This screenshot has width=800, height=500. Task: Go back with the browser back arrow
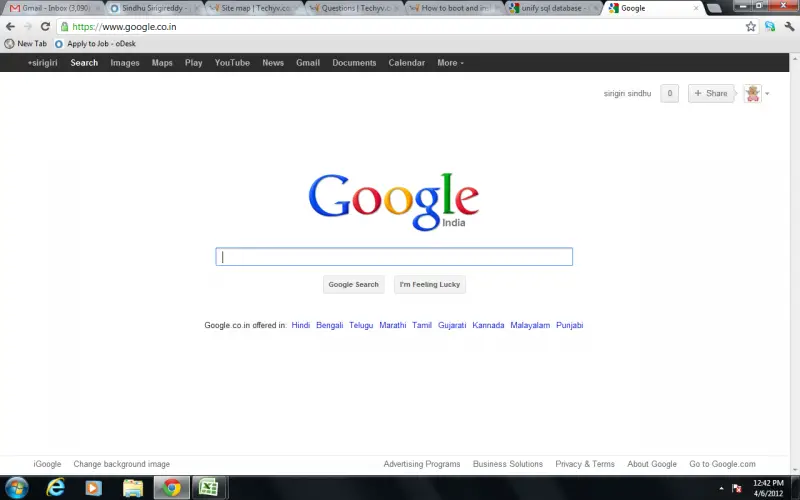10,27
